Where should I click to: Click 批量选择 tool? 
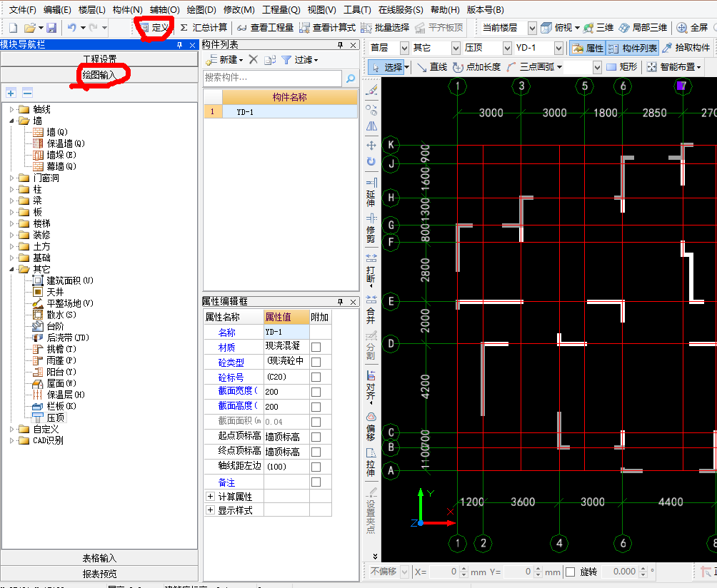[x=385, y=28]
